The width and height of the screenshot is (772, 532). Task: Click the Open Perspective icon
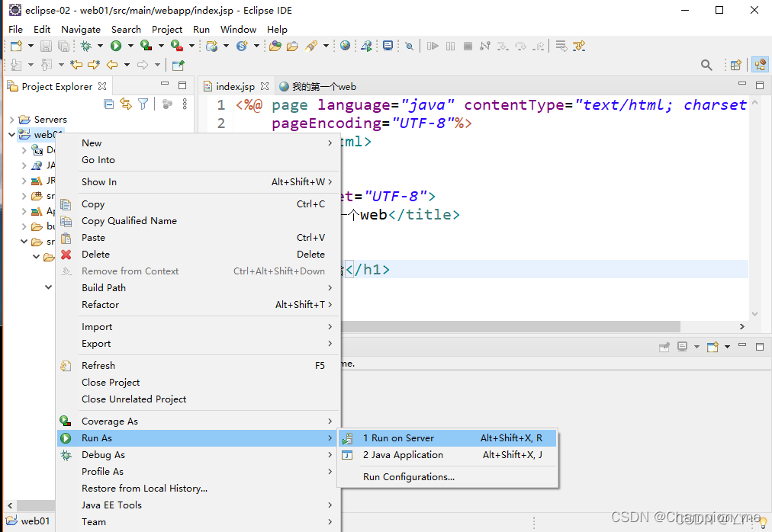[x=736, y=65]
